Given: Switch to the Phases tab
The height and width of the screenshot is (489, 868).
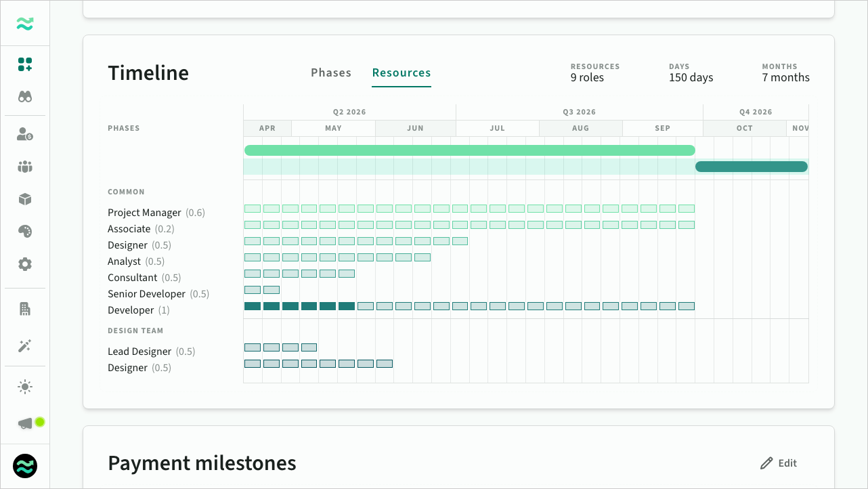Looking at the screenshot, I should click(x=331, y=72).
